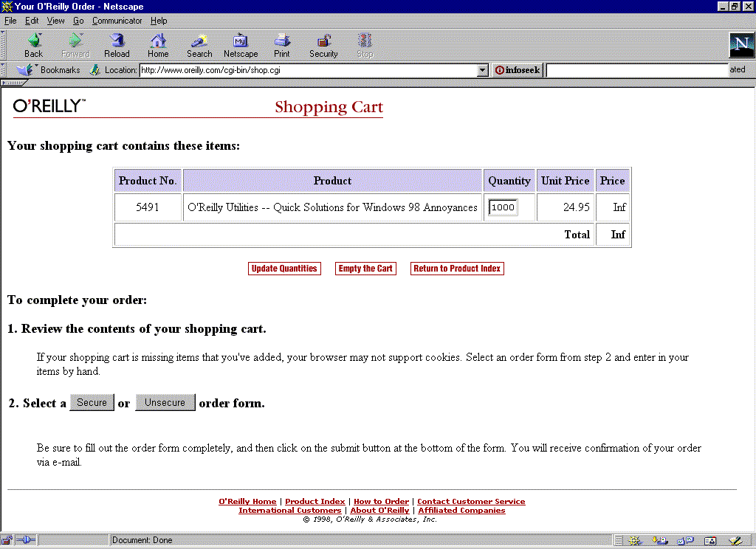Click the Update Quantities button
This screenshot has height=549, width=756.
(284, 269)
